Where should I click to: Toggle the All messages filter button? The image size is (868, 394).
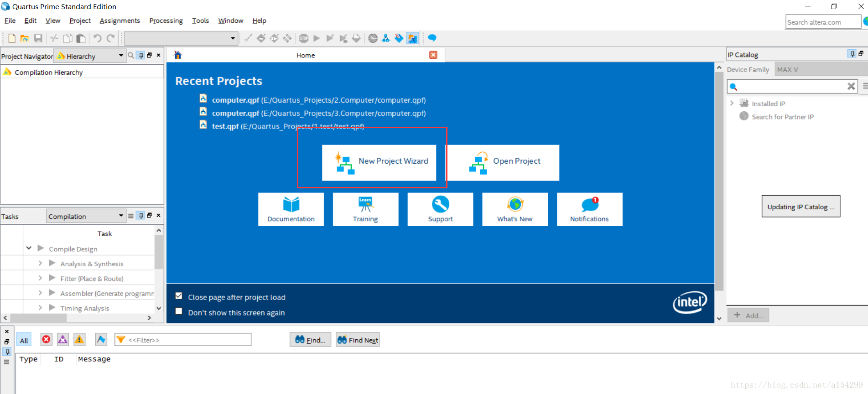[x=24, y=340]
